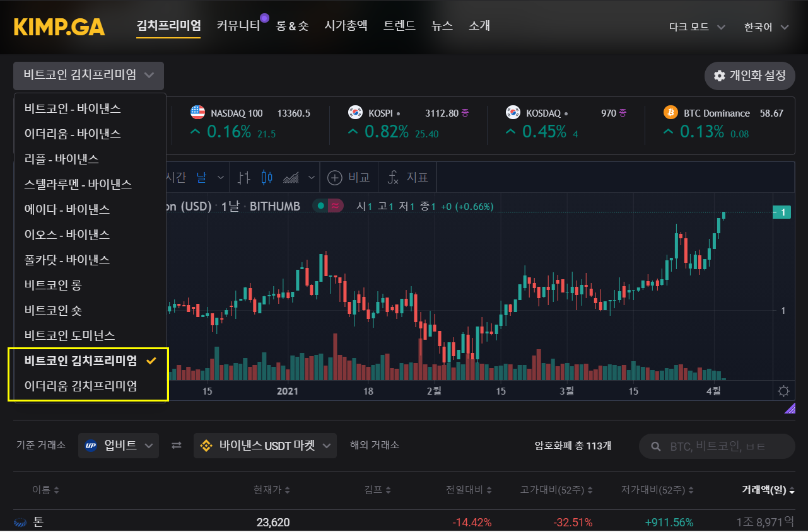Choose 비트코인 롱 chart option

coord(90,285)
